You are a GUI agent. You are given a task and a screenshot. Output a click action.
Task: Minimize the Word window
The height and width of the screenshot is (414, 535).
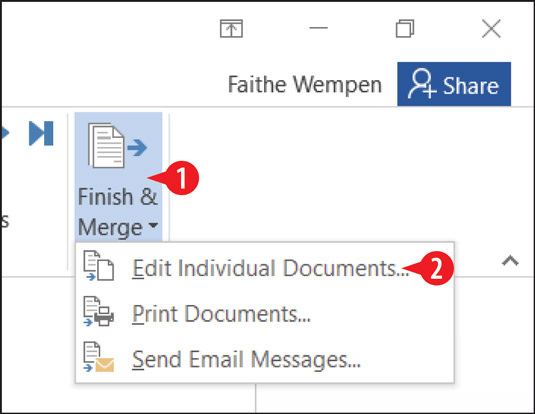[318, 28]
